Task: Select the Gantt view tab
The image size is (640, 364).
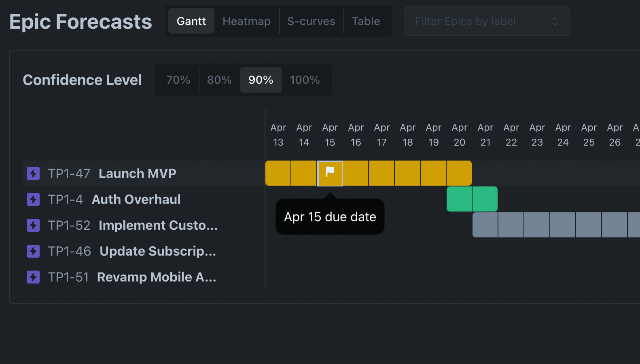Action: pyautogui.click(x=191, y=21)
